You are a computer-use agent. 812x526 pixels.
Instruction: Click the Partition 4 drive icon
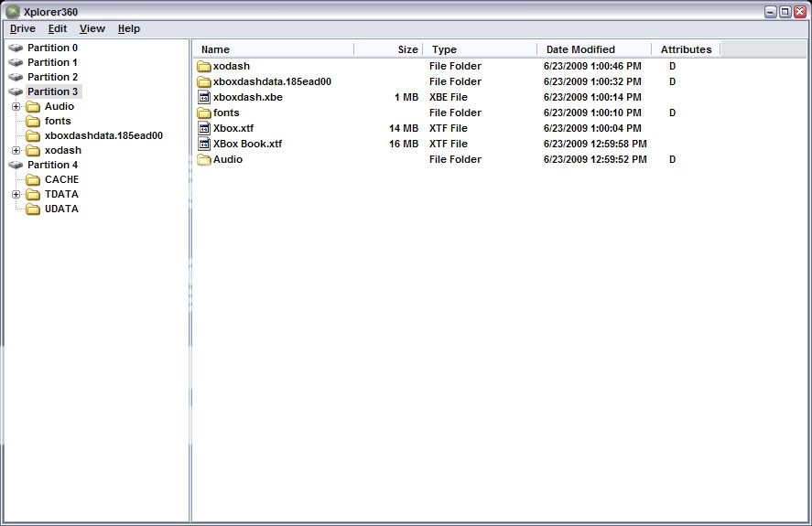click(16, 165)
